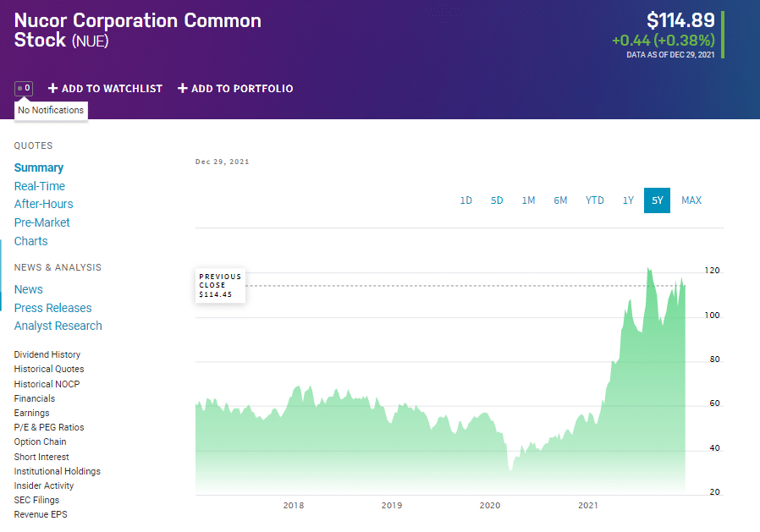Open Institutional Holdings page

58,471
